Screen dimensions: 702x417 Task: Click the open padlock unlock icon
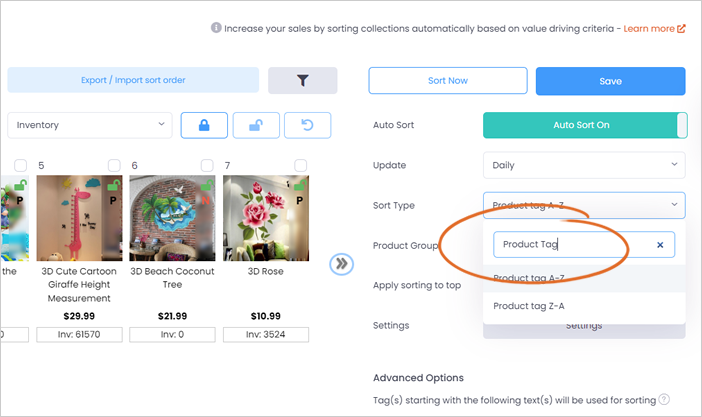tap(256, 125)
